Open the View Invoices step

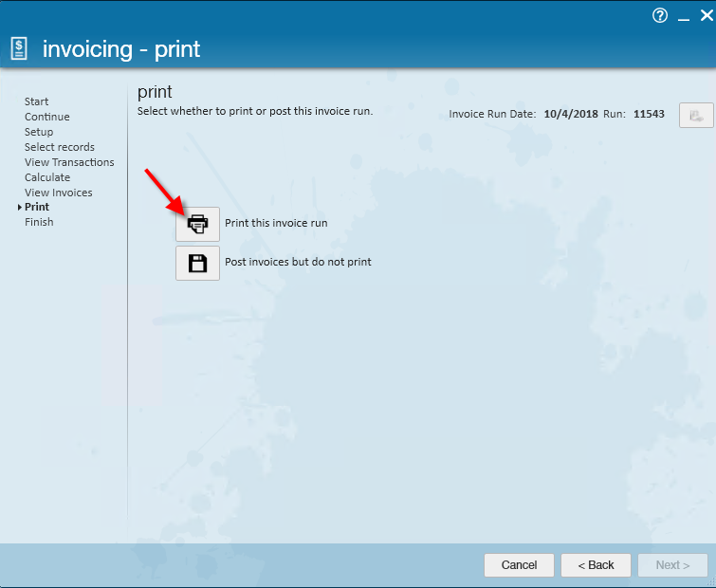[59, 193]
